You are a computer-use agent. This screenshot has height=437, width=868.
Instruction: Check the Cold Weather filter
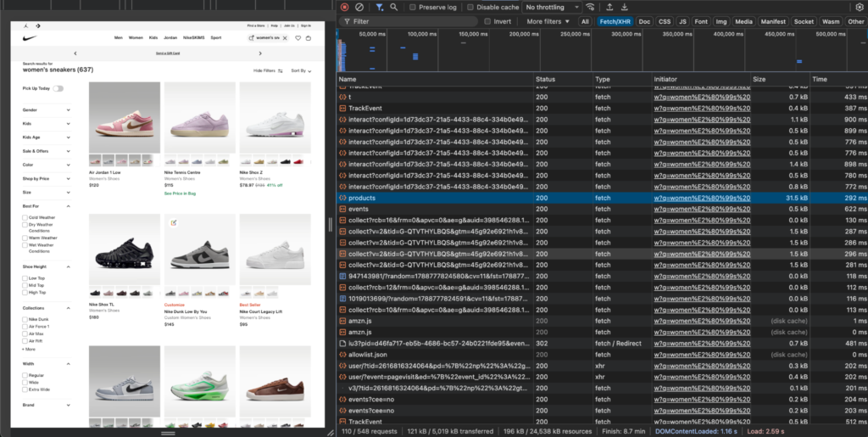point(25,218)
